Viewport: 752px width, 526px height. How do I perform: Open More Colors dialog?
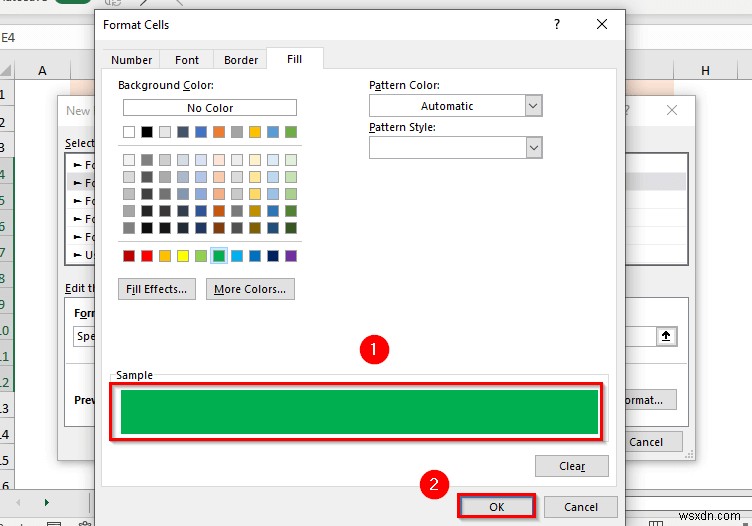pyautogui.click(x=250, y=289)
